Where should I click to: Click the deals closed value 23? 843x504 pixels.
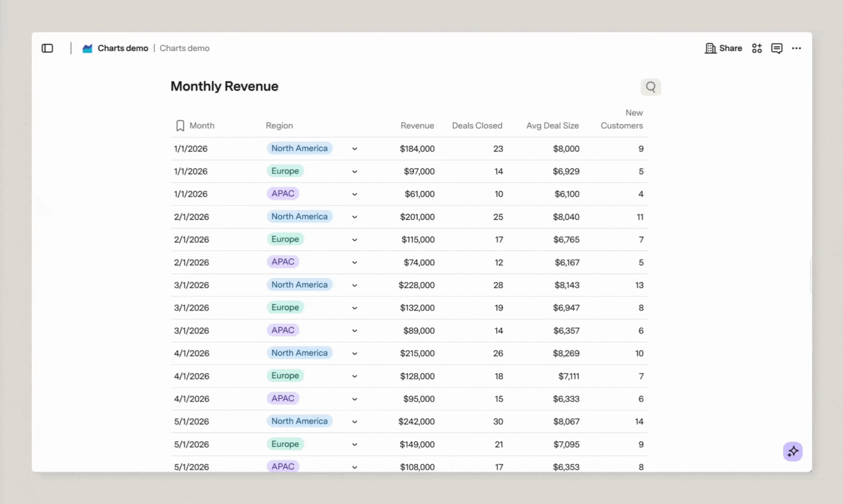click(498, 149)
